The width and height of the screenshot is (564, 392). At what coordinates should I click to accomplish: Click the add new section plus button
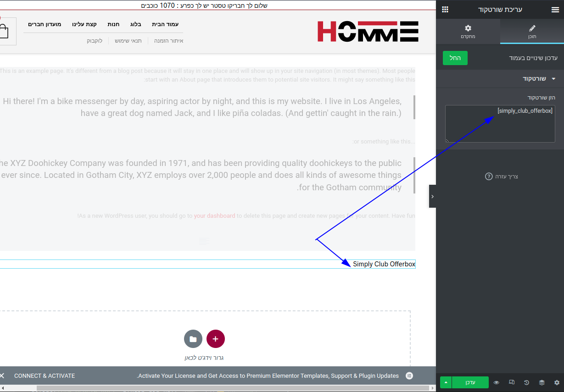(x=216, y=339)
